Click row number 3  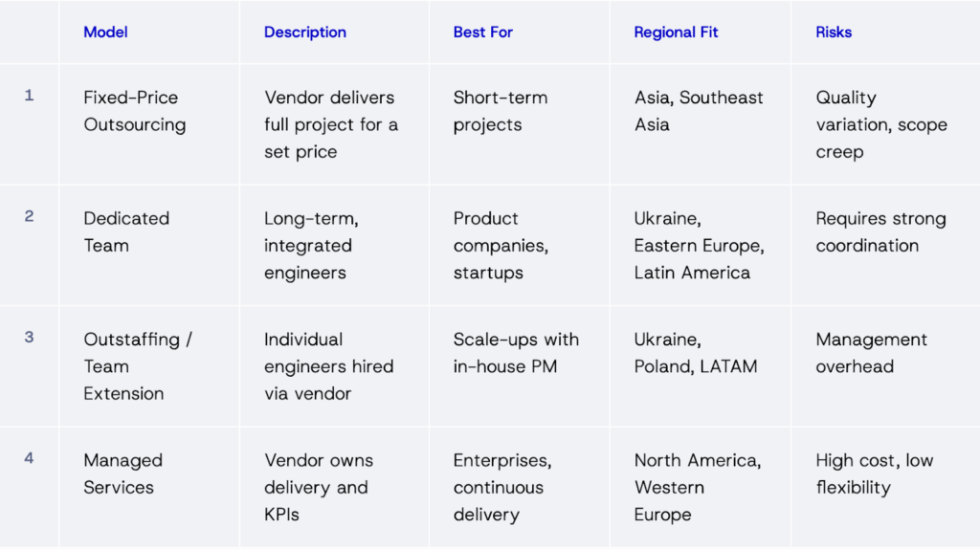[29, 338]
